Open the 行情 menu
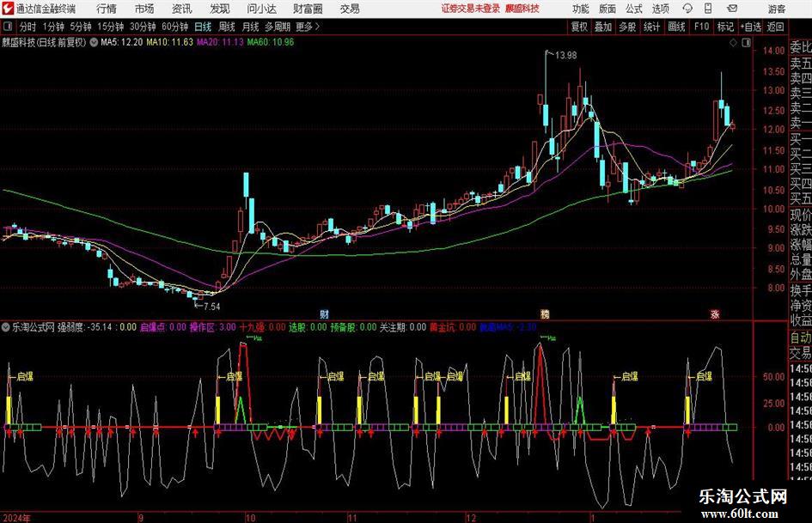The width and height of the screenshot is (812, 523). [107, 9]
